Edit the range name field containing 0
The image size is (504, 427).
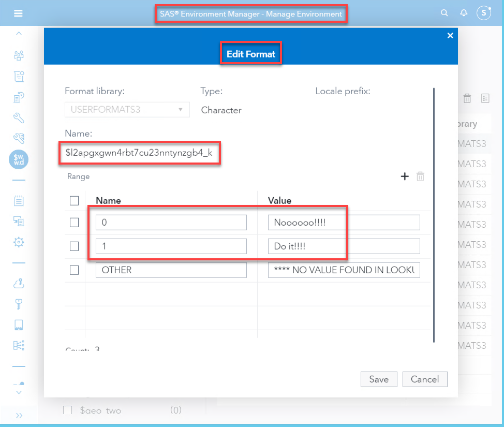tap(171, 223)
